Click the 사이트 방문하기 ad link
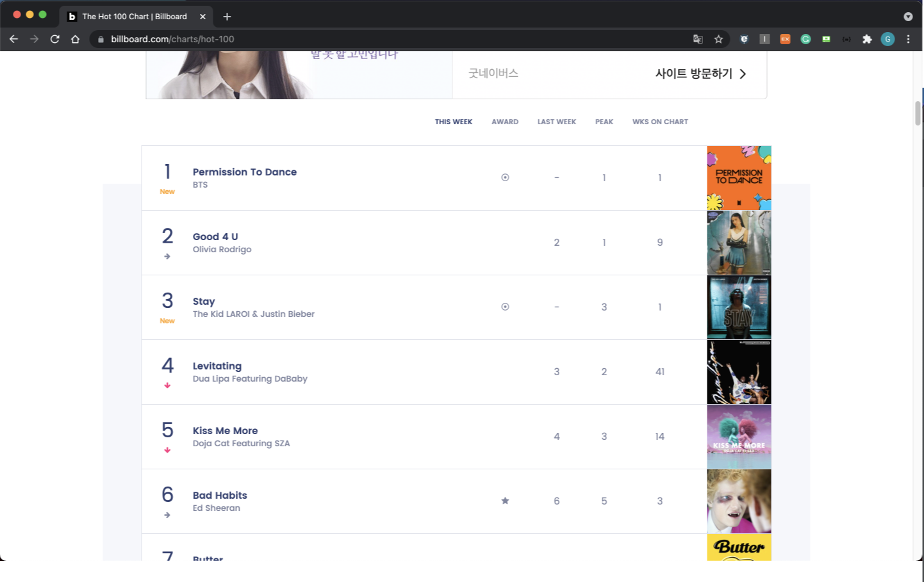Viewport: 924px width, 582px height. point(694,74)
